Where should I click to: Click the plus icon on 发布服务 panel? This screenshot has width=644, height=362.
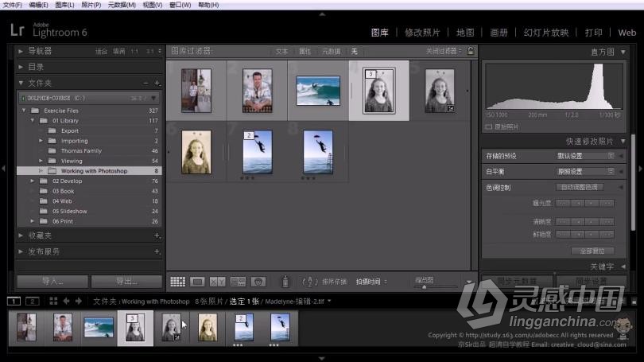(x=157, y=251)
